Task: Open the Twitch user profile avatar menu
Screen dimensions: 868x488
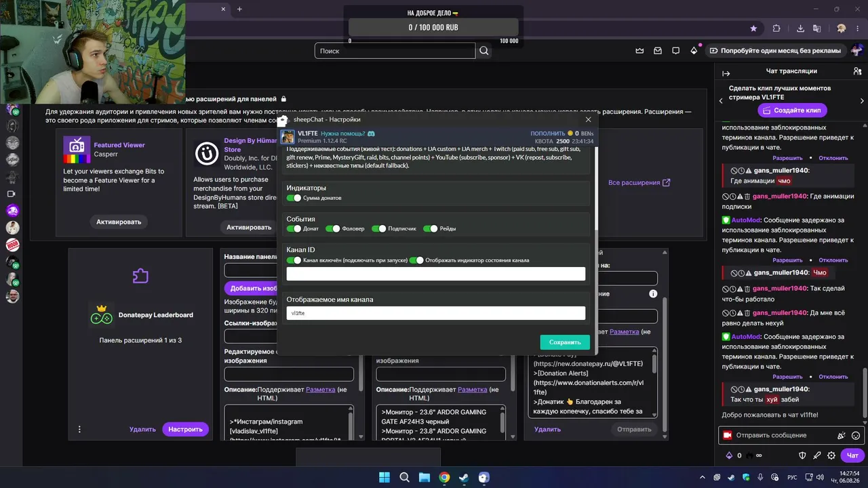Action: pyautogui.click(x=856, y=51)
